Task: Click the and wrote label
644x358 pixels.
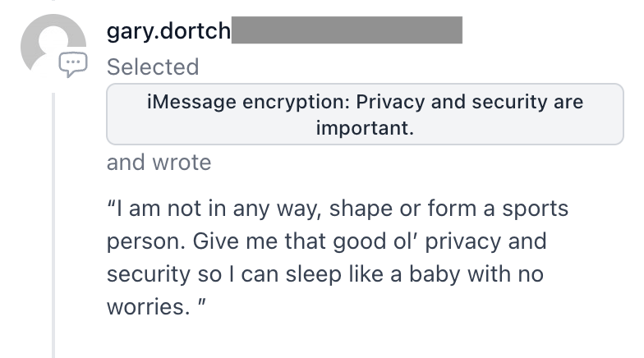Action: (x=159, y=163)
